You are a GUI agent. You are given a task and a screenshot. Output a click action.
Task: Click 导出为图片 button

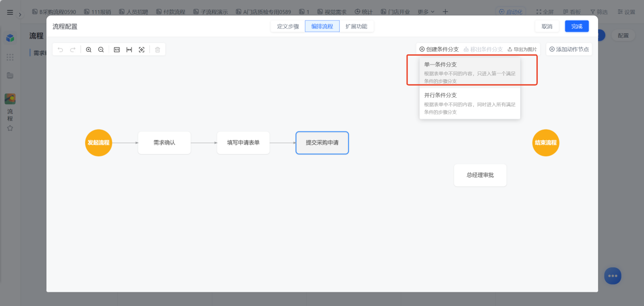point(522,49)
